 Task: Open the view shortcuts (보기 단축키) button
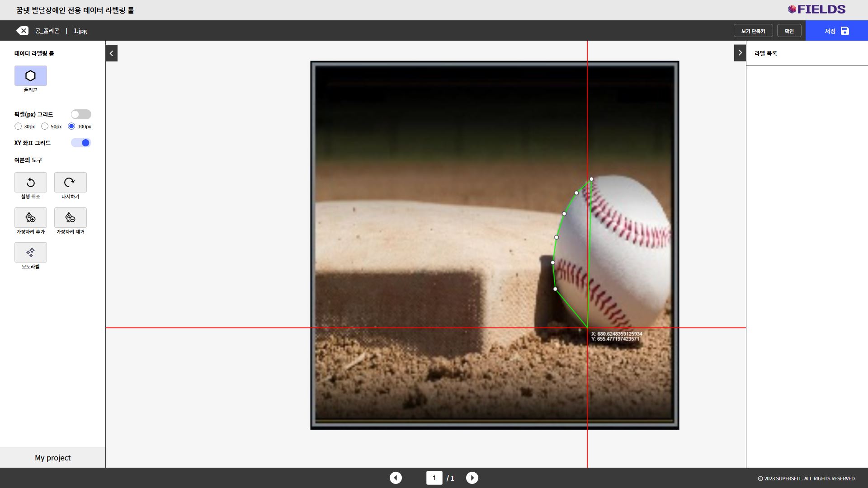753,31
